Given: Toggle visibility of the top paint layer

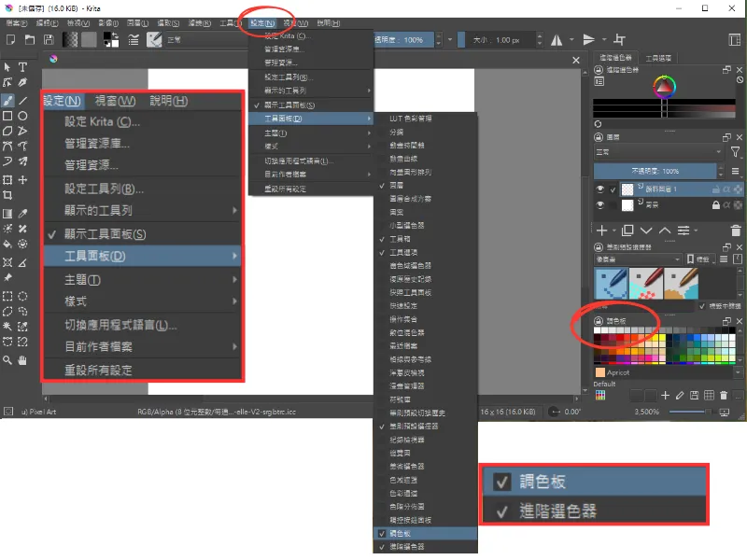Looking at the screenshot, I should 600,189.
